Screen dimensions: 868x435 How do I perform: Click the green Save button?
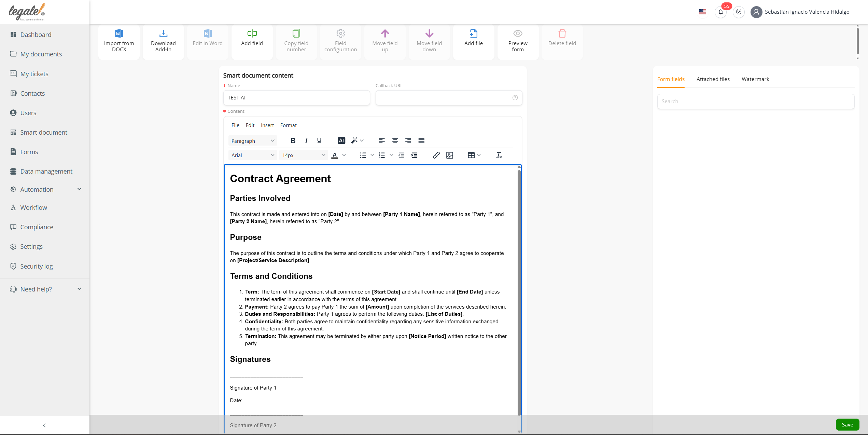coord(847,424)
